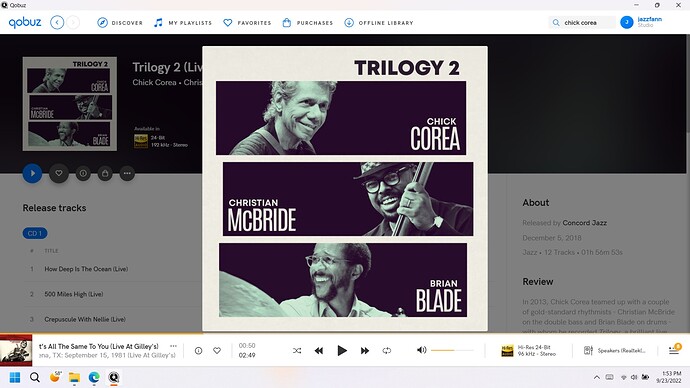The height and width of the screenshot is (388, 690).
Task: Click the Hi-Res Audio badge in album header
Action: 141,141
